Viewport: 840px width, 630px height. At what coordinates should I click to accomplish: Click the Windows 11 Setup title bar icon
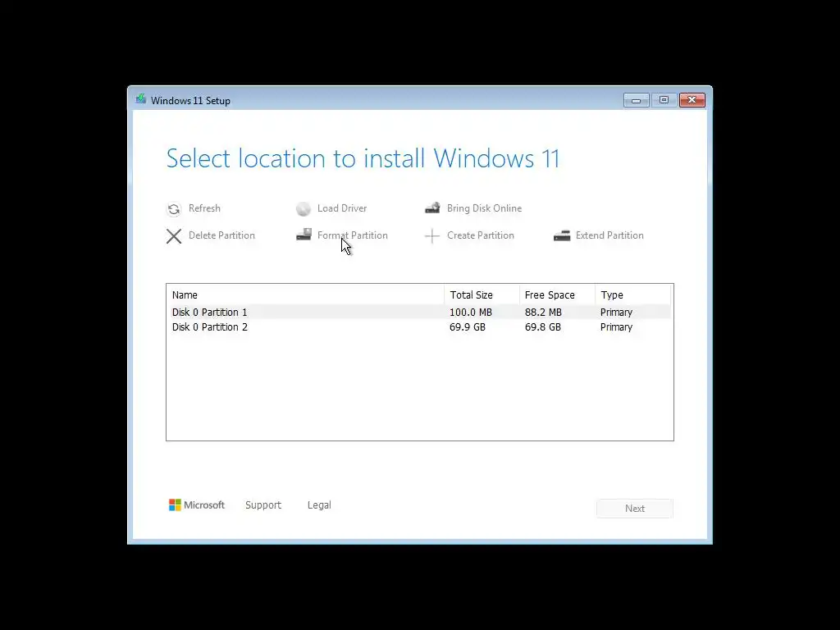tap(141, 99)
